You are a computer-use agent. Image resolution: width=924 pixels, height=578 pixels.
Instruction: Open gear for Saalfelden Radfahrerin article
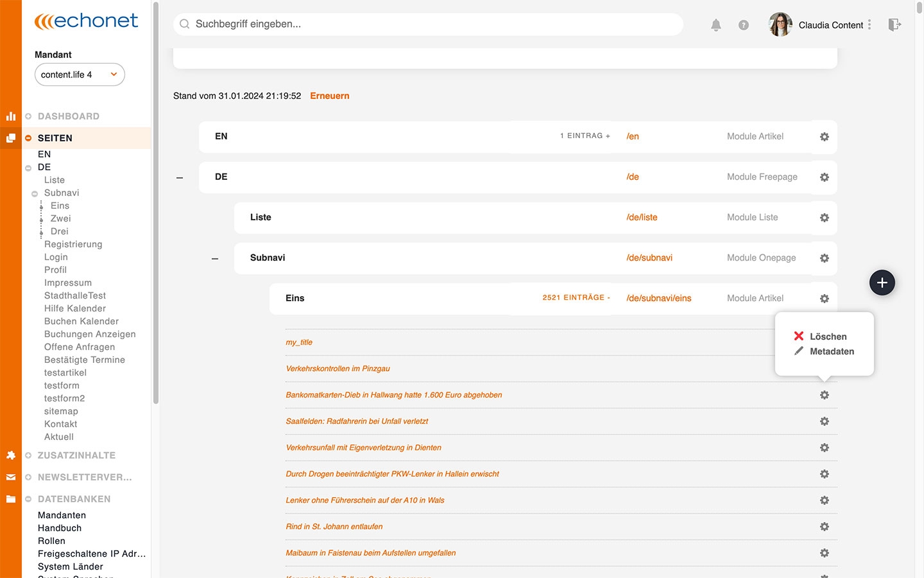825,421
